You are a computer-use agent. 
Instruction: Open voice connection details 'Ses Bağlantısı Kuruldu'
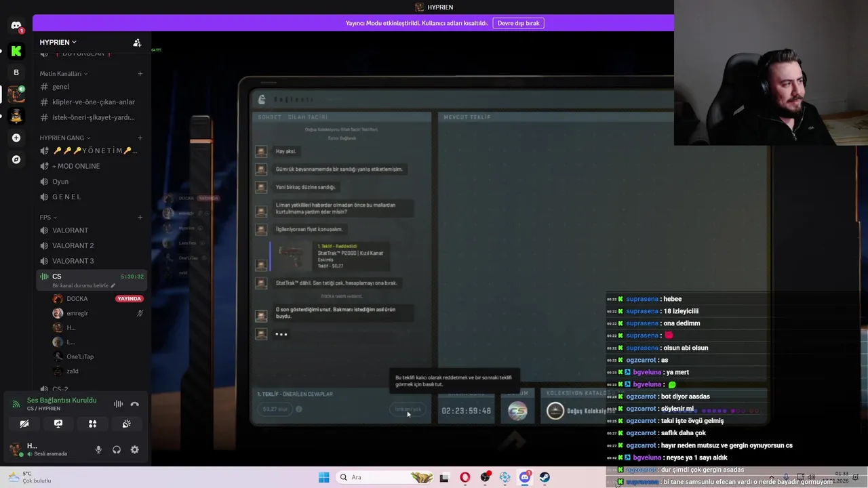point(61,401)
